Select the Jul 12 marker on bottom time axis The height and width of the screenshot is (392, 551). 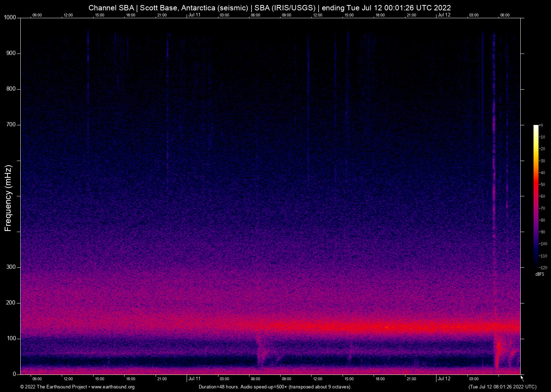444,379
